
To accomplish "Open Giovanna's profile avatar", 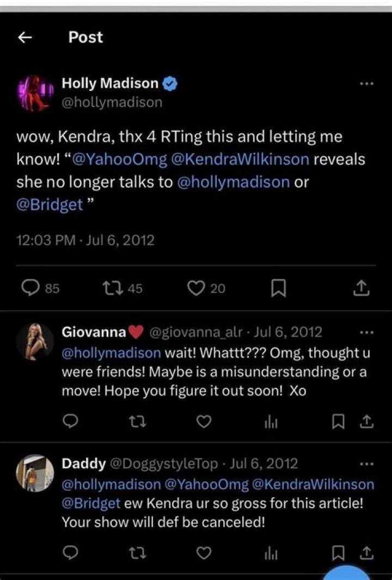I will [x=35, y=341].
